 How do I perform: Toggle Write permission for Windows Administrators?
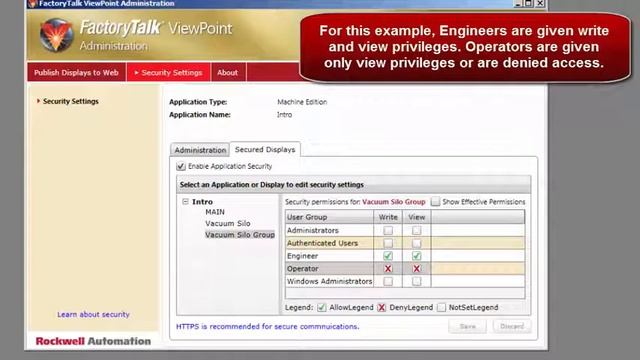click(388, 281)
